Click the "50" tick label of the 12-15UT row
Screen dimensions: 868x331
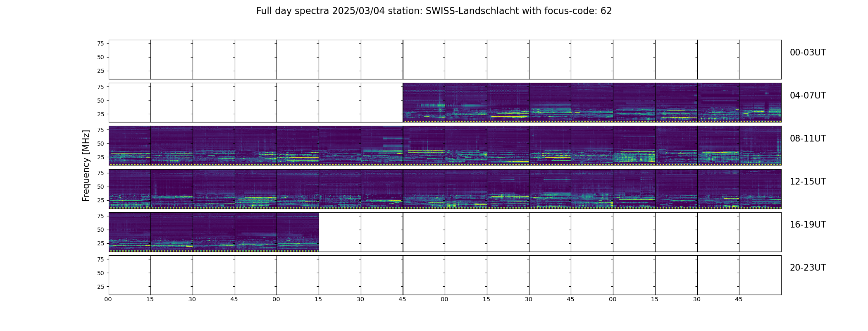point(100,186)
